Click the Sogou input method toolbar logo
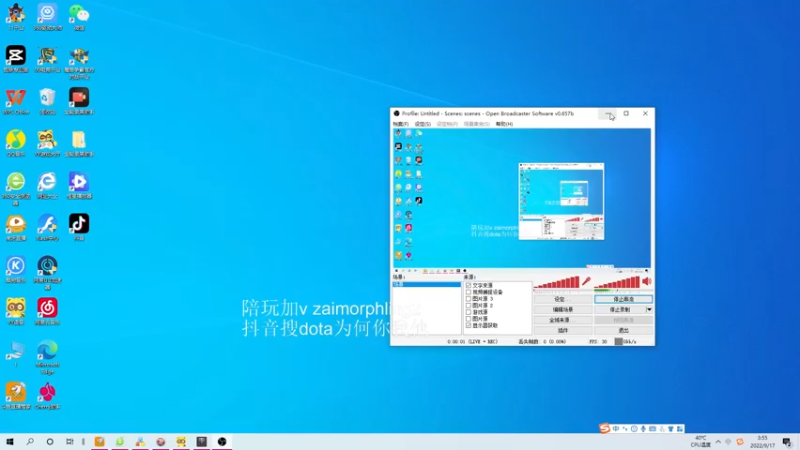 click(x=605, y=429)
